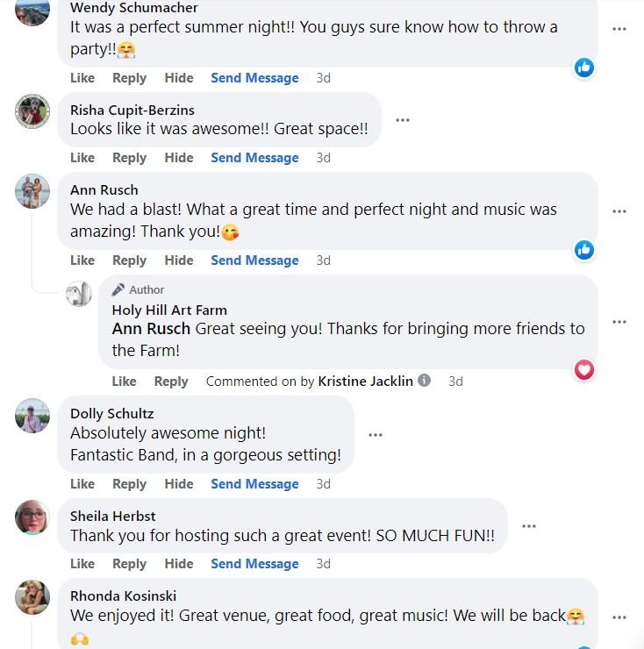Image resolution: width=644 pixels, height=649 pixels.
Task: Like Dolly Schultz's comment
Action: 82,484
